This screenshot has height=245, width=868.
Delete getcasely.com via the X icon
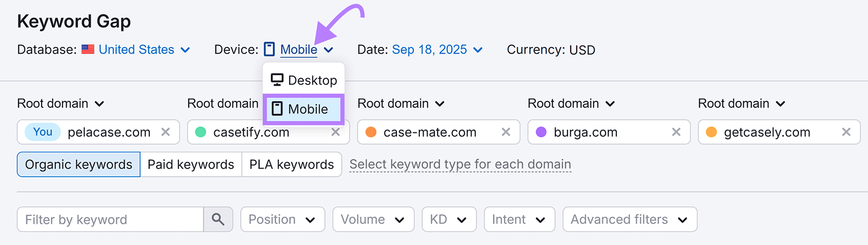click(846, 132)
